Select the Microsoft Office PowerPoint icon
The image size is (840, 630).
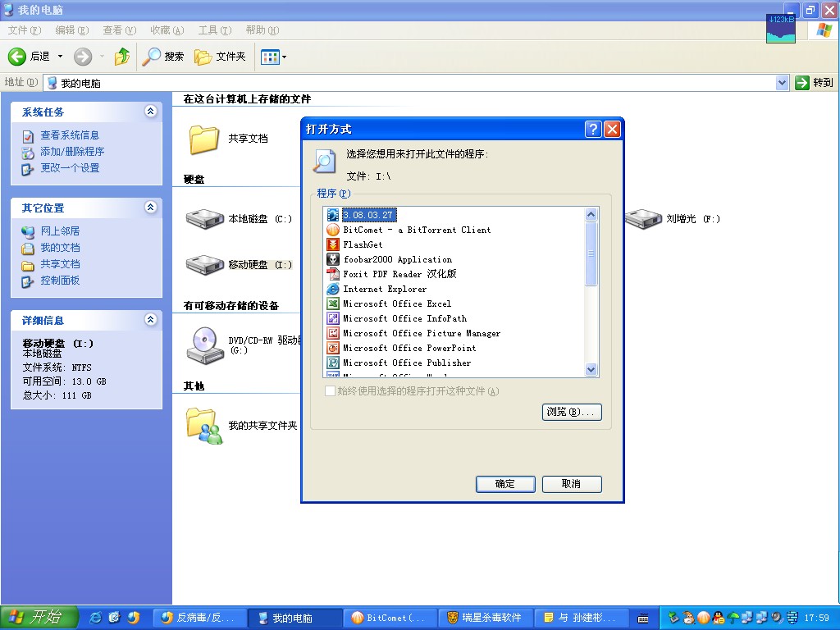(x=333, y=348)
